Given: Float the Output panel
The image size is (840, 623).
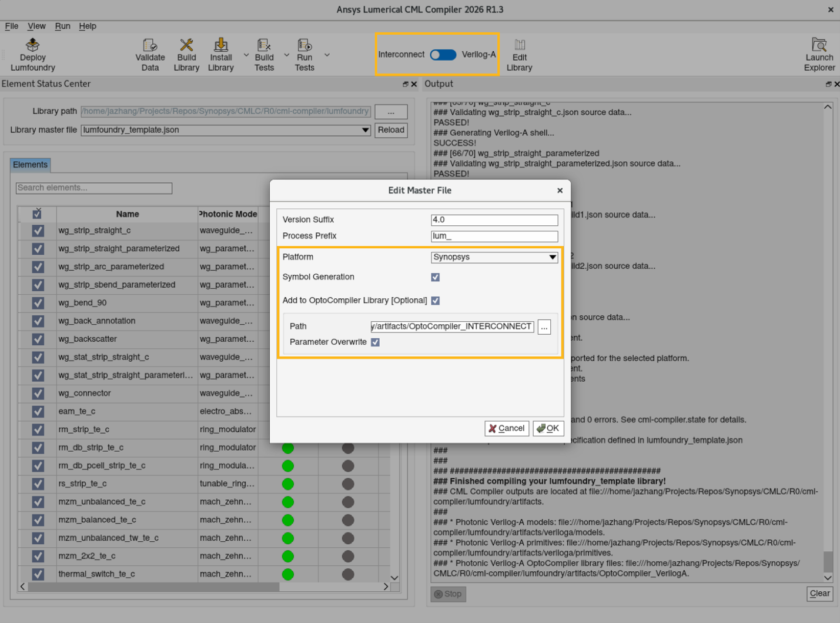Looking at the screenshot, I should (x=829, y=84).
